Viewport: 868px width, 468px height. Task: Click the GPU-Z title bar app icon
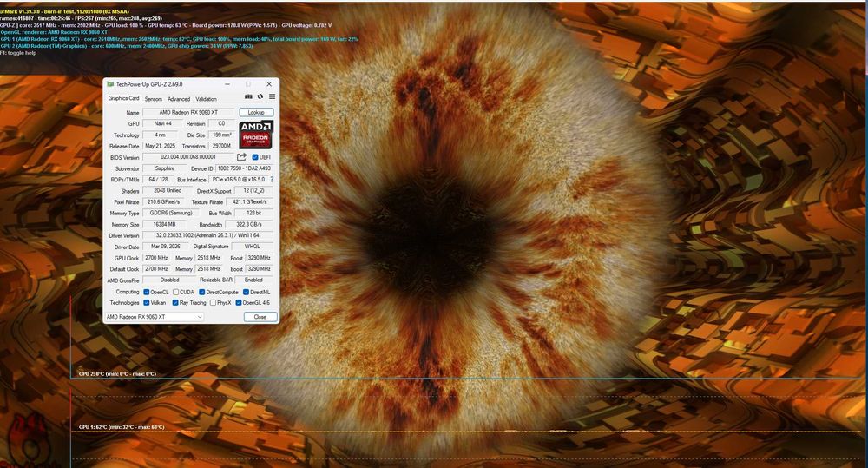(x=110, y=84)
